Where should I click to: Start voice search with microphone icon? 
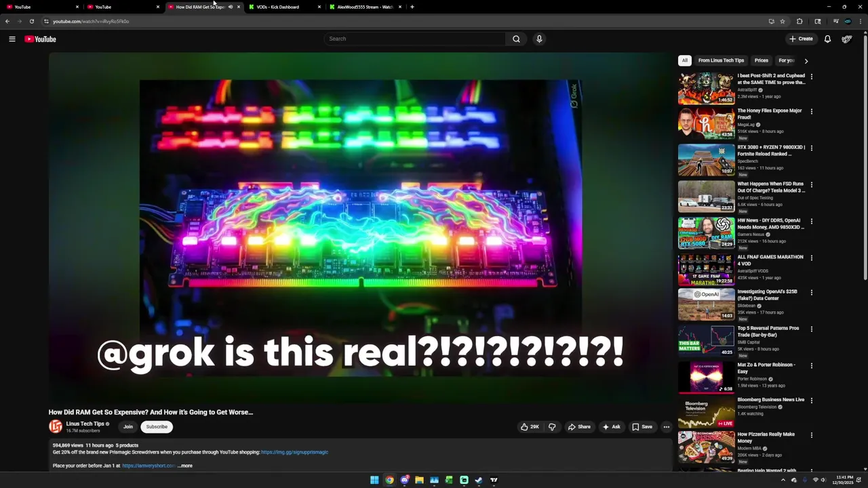coord(539,39)
